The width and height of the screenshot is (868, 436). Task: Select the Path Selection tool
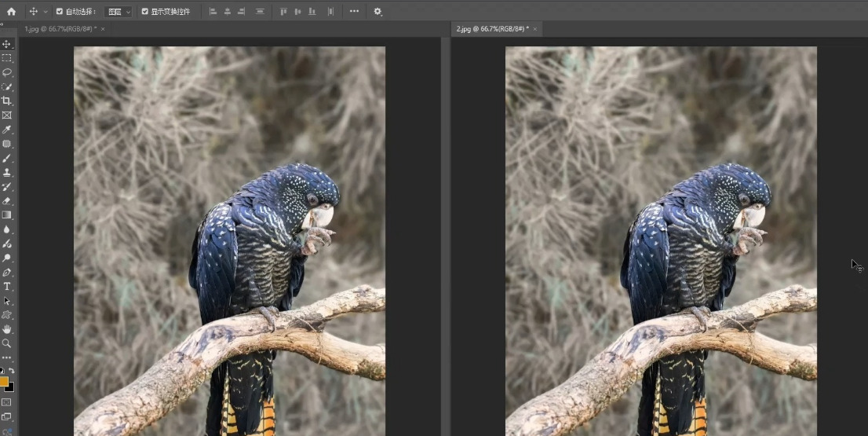(x=6, y=301)
